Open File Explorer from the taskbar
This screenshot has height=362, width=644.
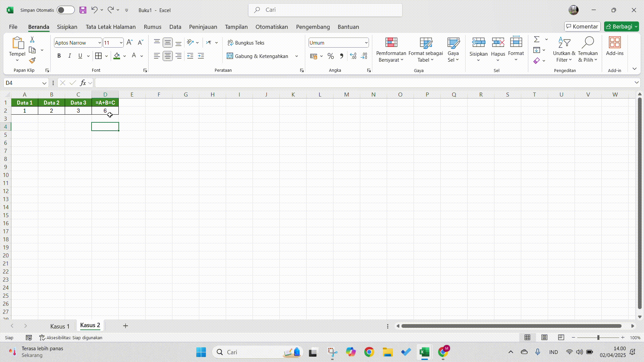click(x=387, y=352)
